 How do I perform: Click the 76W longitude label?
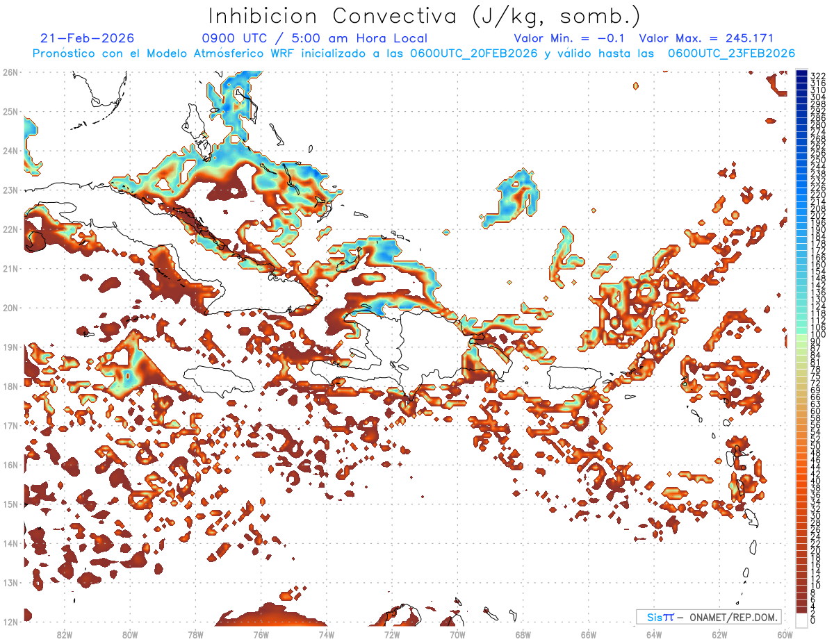point(261,634)
